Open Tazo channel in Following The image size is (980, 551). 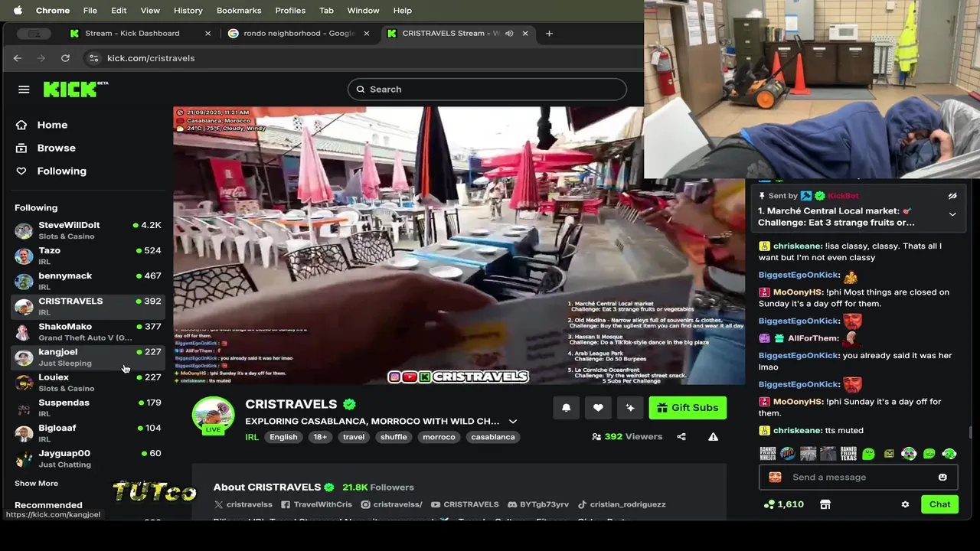[x=88, y=256]
